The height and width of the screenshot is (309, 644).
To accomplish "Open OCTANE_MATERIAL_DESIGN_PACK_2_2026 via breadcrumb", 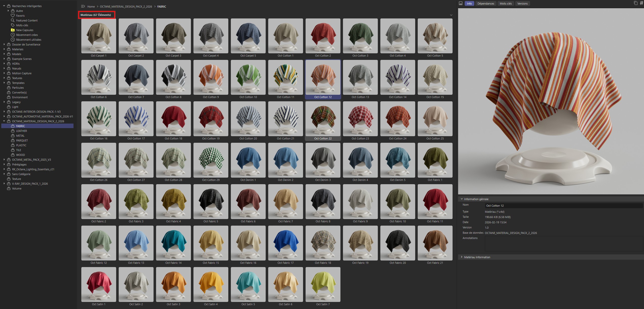I will pos(126,6).
